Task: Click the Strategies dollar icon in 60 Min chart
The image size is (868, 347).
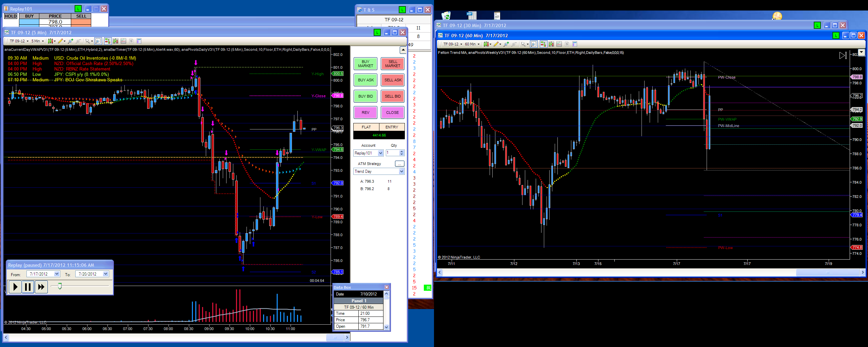Action: click(x=567, y=44)
